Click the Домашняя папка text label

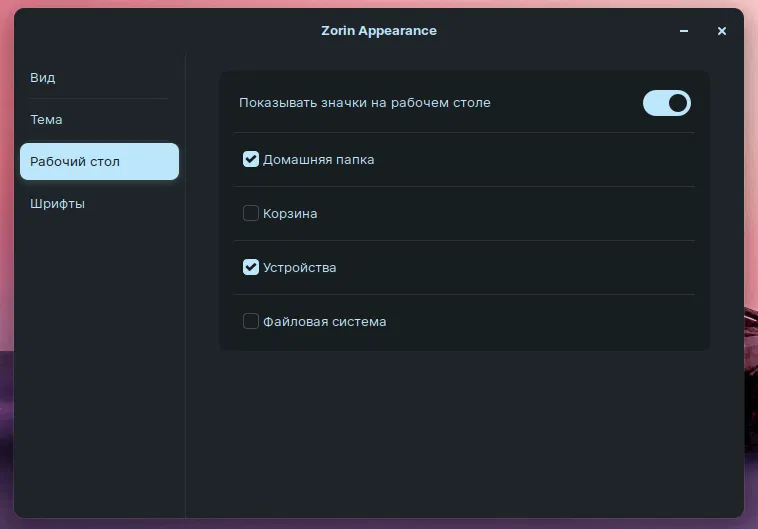[318, 159]
